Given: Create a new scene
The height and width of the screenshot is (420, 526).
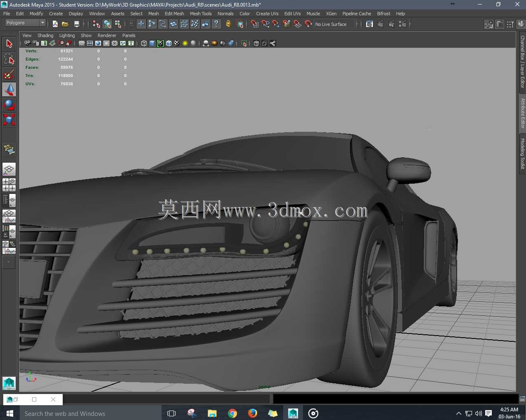Looking at the screenshot, I should [55, 24].
